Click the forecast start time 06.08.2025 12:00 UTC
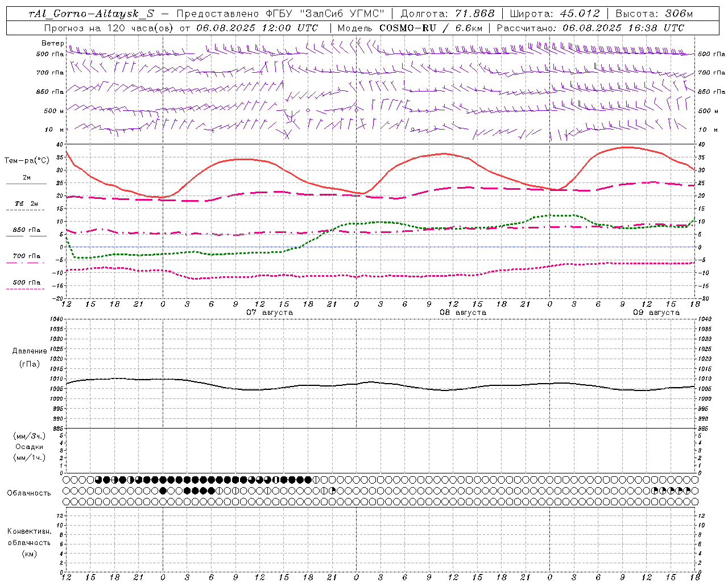Screen dimensions: 728x582 click(257, 28)
